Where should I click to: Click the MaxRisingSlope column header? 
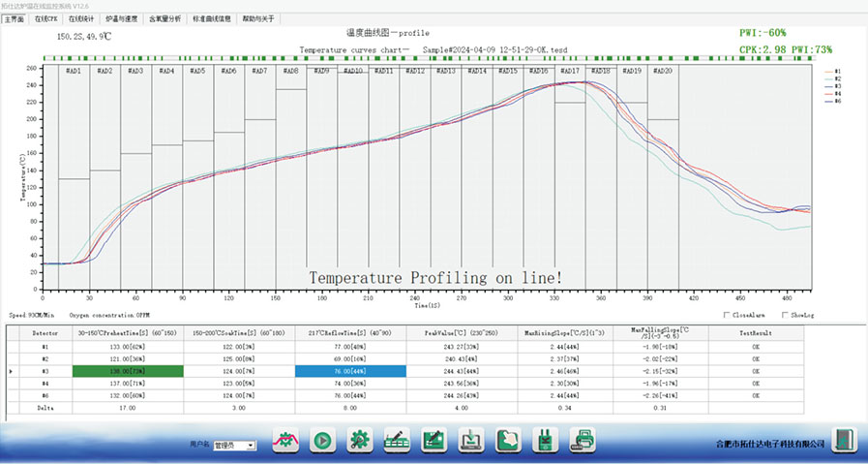tap(562, 331)
